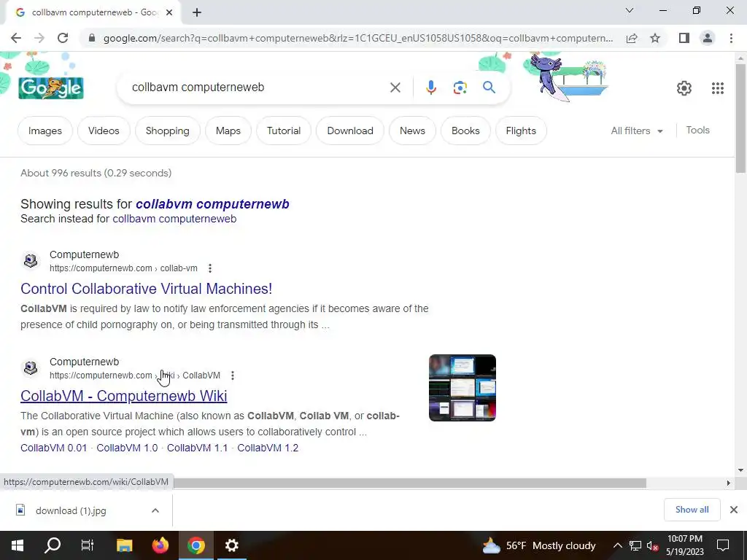Clear the search box with the X icon

coord(395,87)
